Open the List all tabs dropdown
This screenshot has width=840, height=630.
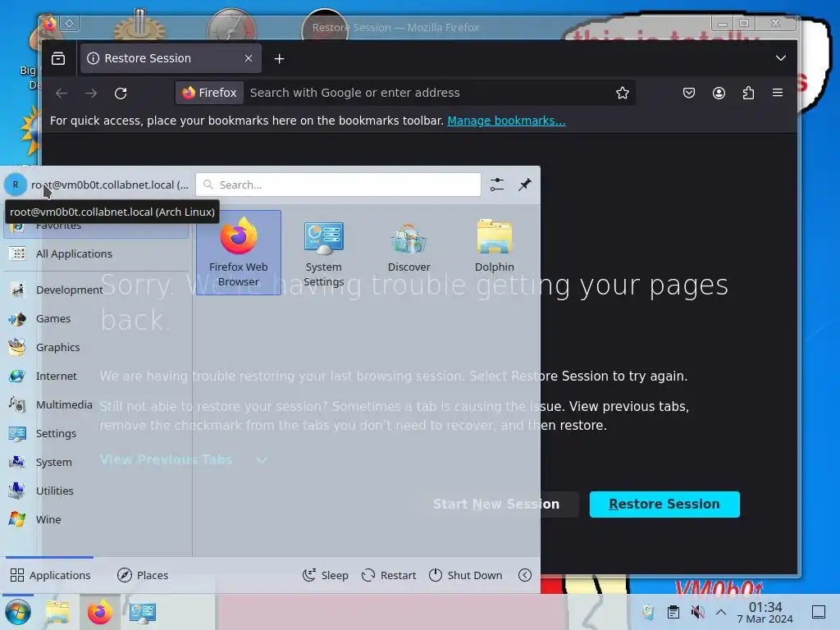click(781, 58)
